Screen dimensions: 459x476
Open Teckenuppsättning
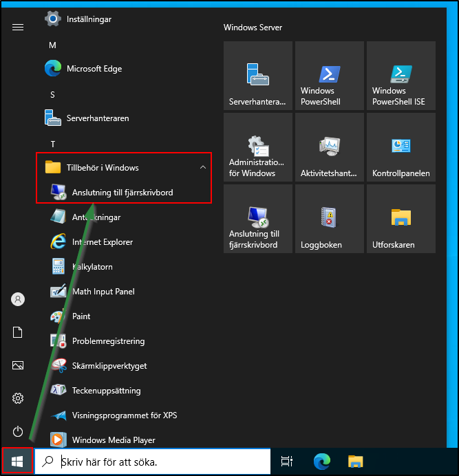123,391
